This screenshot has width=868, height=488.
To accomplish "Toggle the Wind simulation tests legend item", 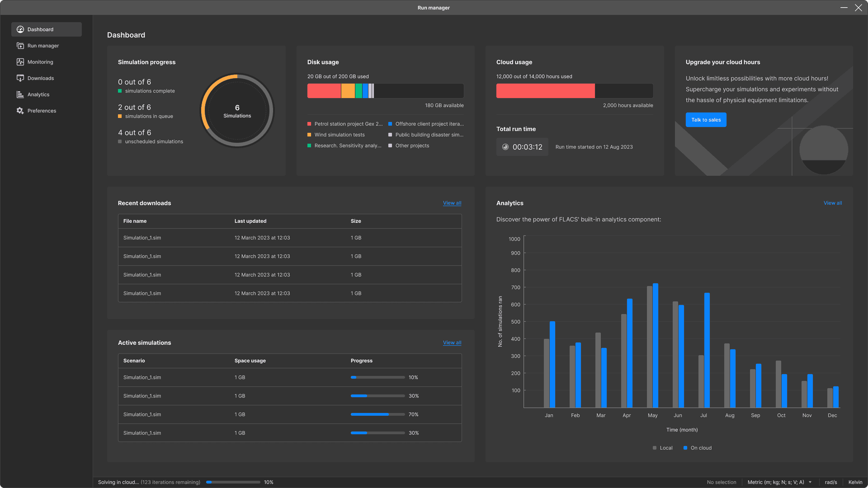I will point(339,135).
